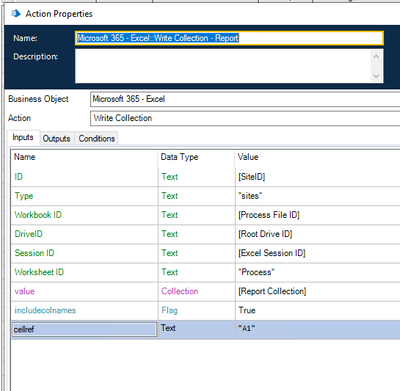Click the Blue Prism icon in title bar

[x=16, y=14]
